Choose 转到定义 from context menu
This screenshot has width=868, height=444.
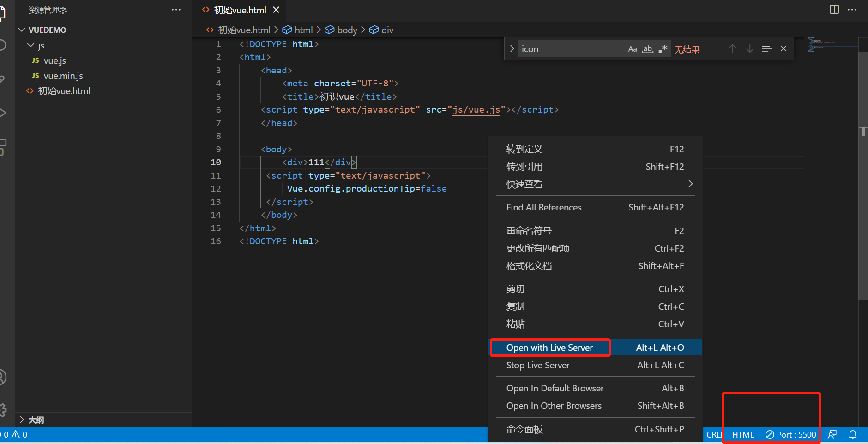(595, 149)
